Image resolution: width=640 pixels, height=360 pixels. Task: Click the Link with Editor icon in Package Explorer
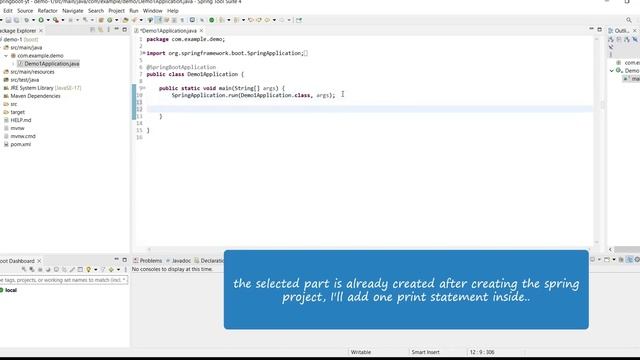[x=100, y=30]
